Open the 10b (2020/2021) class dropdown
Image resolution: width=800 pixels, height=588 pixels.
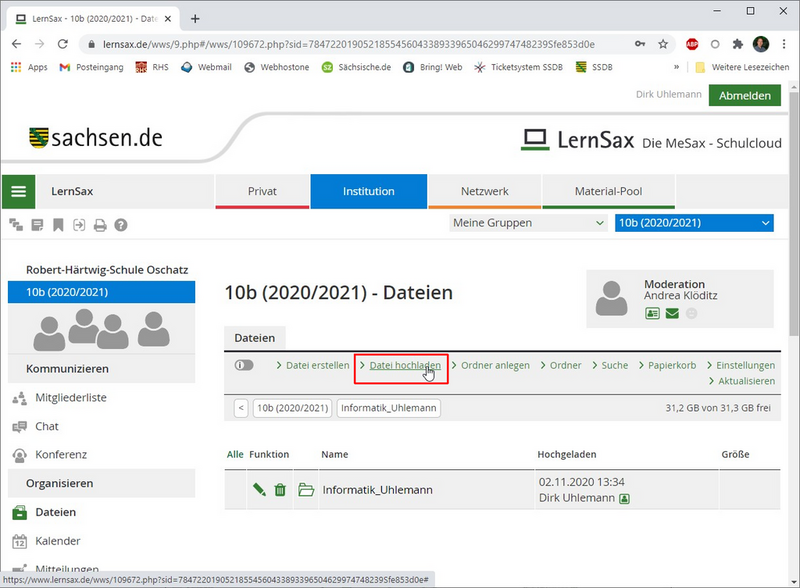coord(694,223)
